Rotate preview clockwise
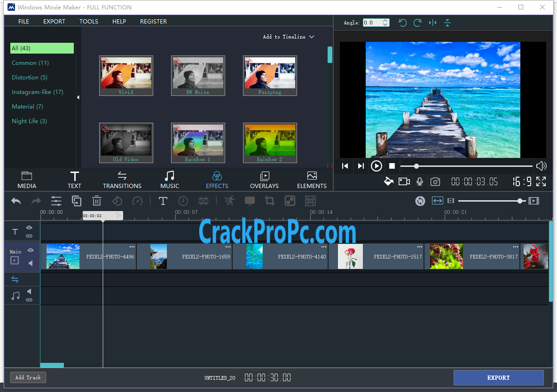The width and height of the screenshot is (557, 392). point(417,23)
